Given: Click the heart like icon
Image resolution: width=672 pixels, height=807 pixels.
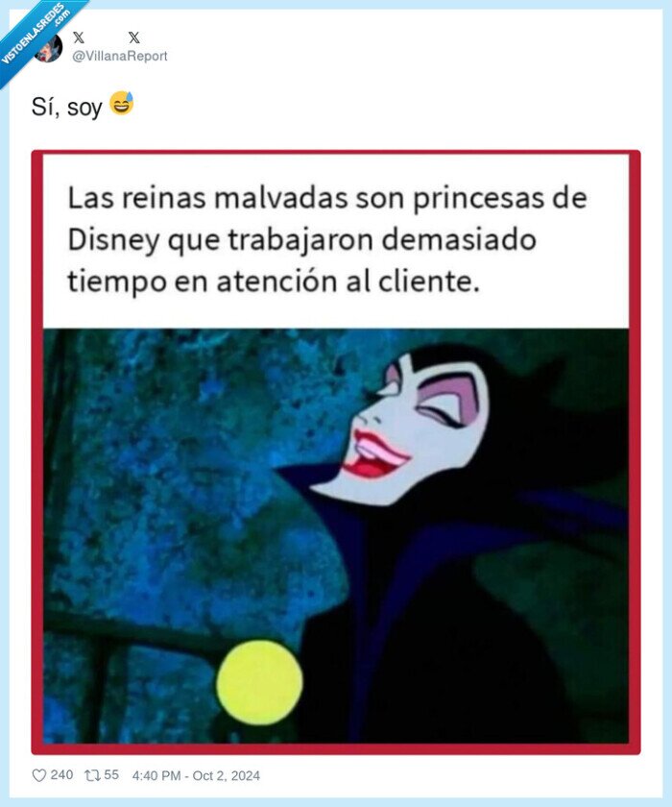Looking at the screenshot, I should coord(39,775).
